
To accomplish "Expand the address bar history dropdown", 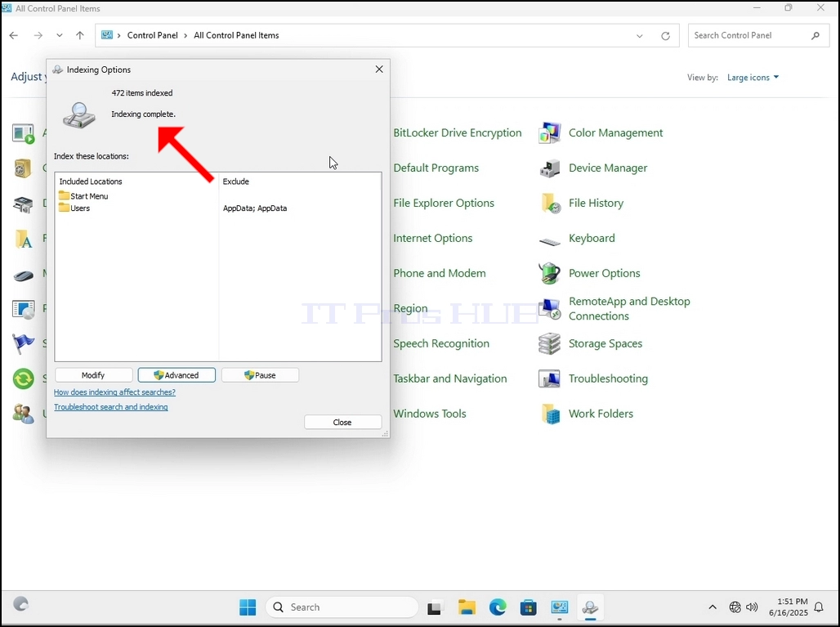I will 640,36.
